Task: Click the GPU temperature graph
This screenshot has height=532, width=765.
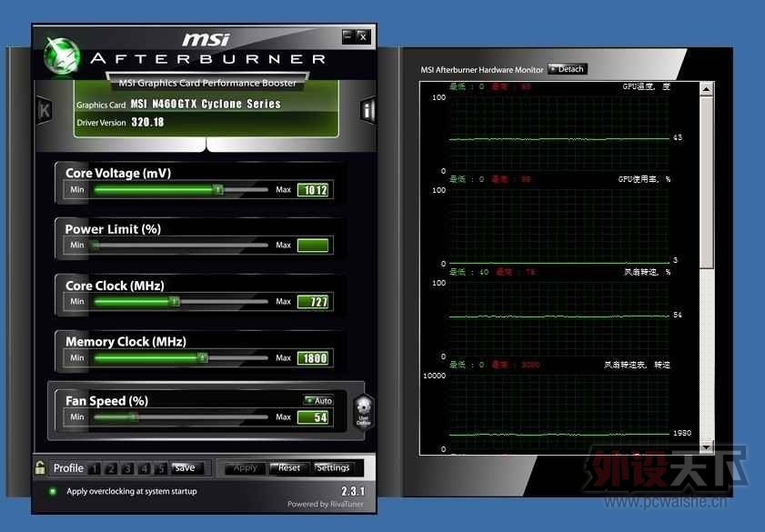Action: 559,133
